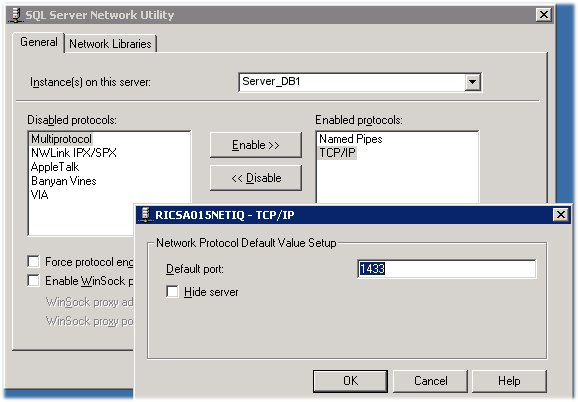This screenshot has height=402, width=578.
Task: Select NWLink IPX/SPX in disabled protocols
Action: click(74, 153)
